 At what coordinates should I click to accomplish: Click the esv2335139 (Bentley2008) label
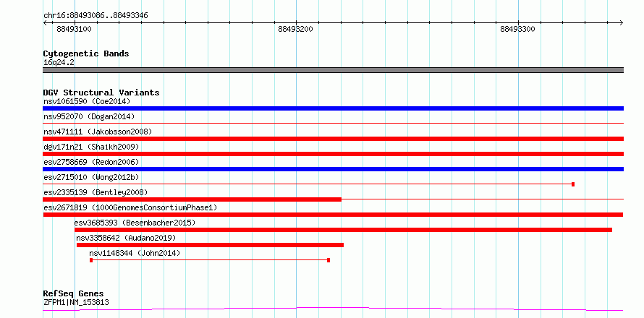[x=96, y=192]
